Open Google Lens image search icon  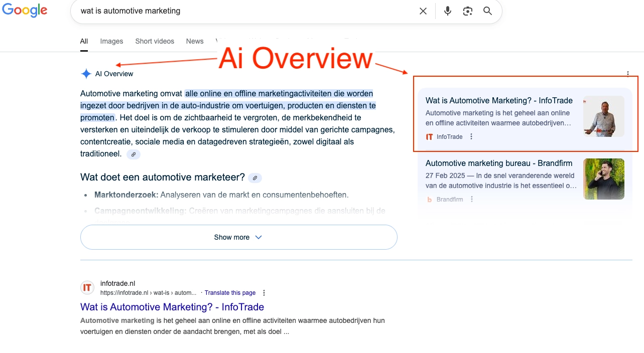[468, 11]
